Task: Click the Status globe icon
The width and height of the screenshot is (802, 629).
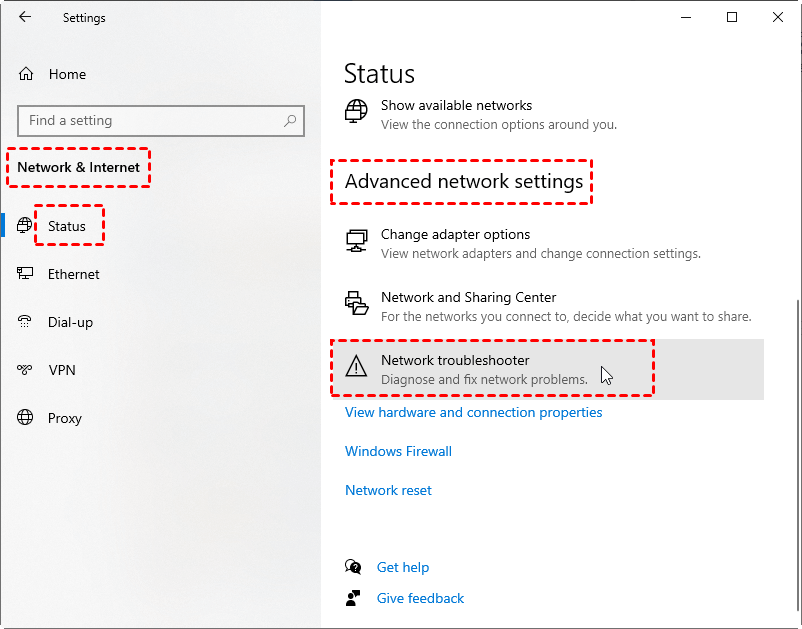Action: [26, 226]
